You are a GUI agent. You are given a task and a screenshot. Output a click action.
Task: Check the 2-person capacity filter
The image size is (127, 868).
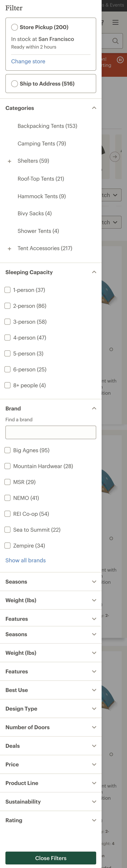tap(7, 306)
